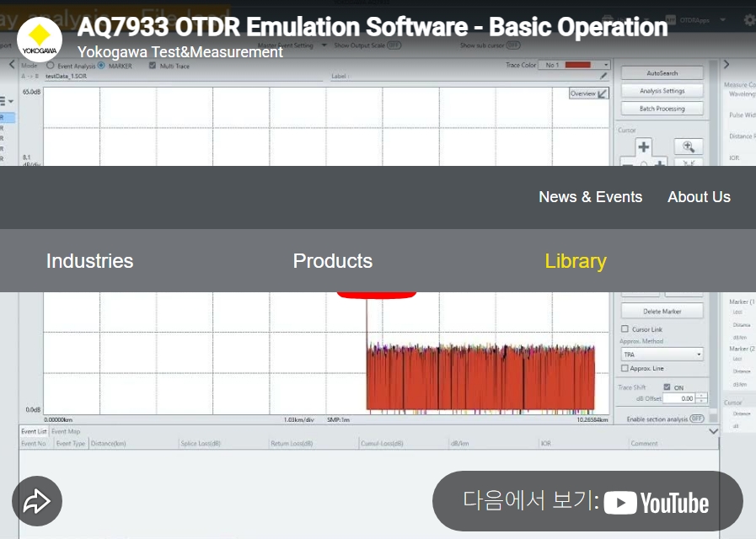The image size is (756, 539).
Task: Click the zoom-in magnifier icon
Action: [x=688, y=147]
